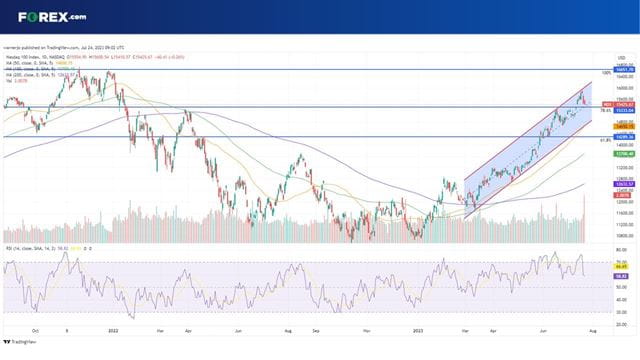The height and width of the screenshot is (360, 640).
Task: Click the 80.00 level on the RSI scale
Action: [x=623, y=250]
